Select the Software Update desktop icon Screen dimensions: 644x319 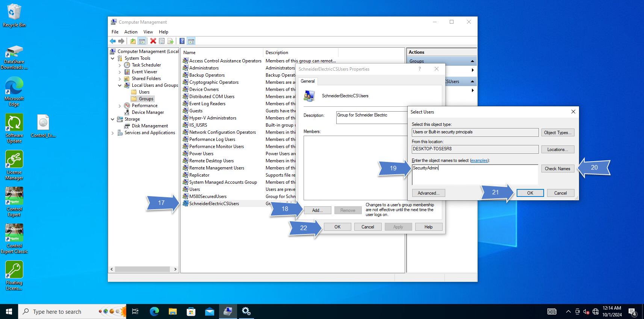[14, 129]
